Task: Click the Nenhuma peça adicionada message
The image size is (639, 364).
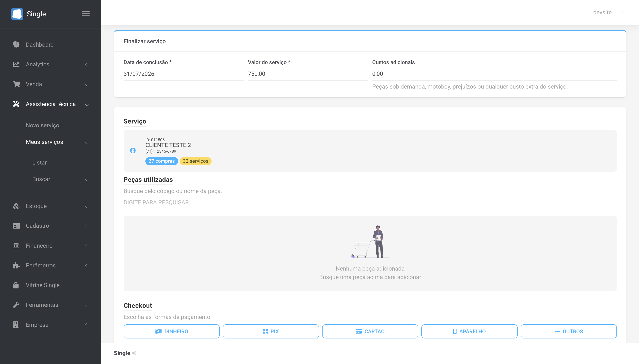Action: (x=370, y=269)
